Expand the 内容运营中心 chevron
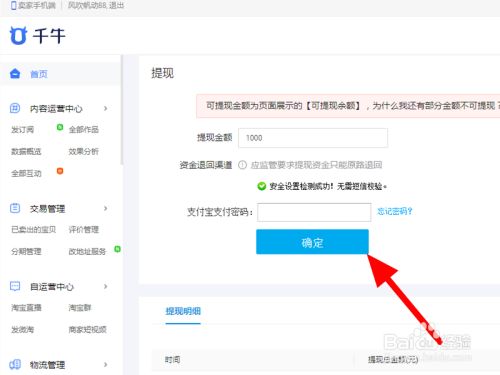 coord(106,108)
